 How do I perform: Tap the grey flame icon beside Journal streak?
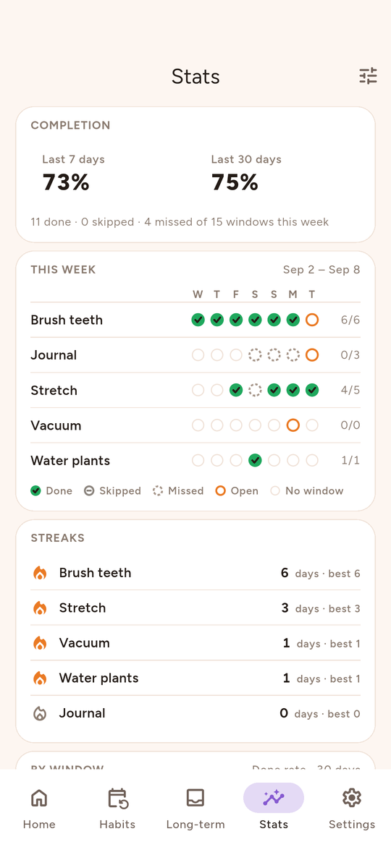coord(40,713)
